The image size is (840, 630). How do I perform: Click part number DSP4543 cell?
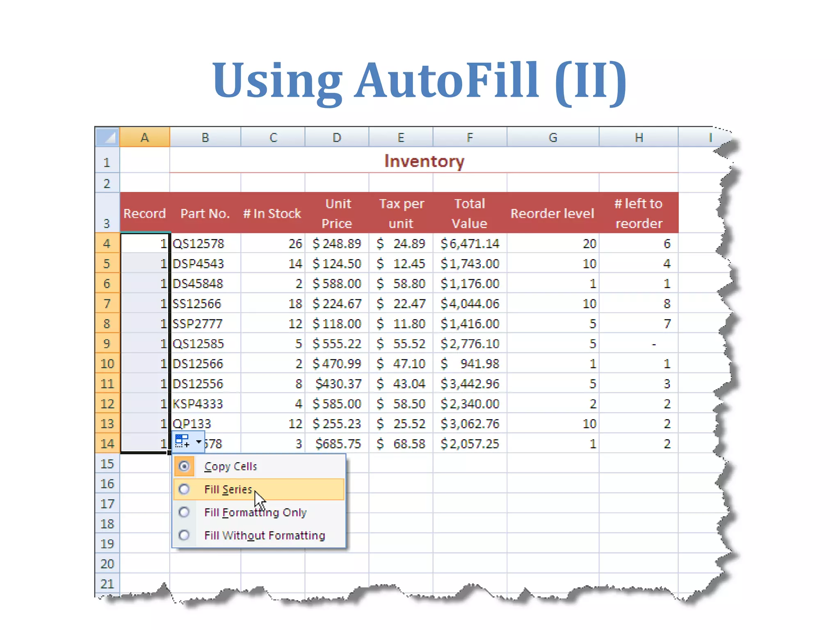point(205,263)
